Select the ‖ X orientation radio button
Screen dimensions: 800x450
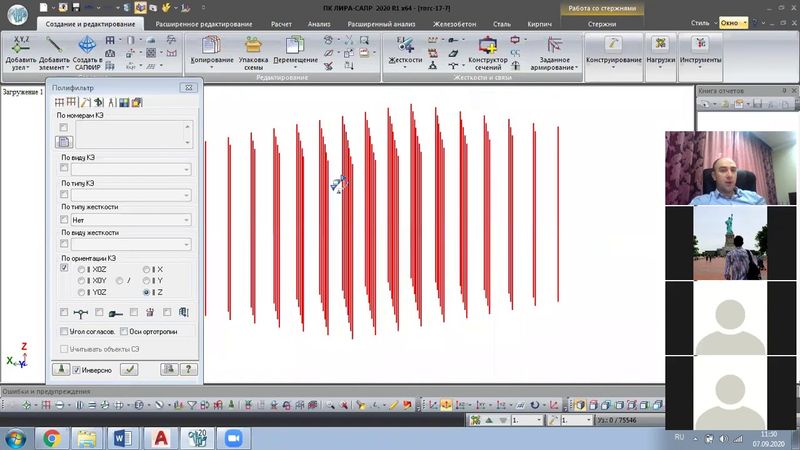(x=148, y=270)
